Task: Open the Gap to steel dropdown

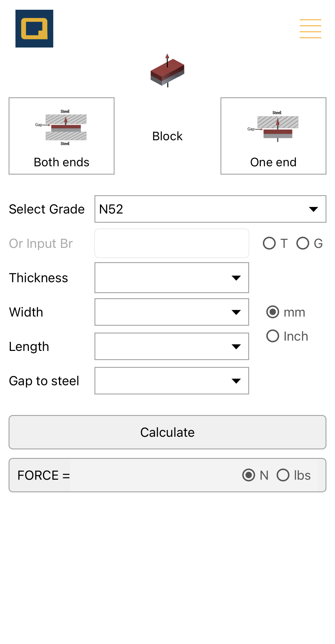Action: pyautogui.click(x=172, y=381)
